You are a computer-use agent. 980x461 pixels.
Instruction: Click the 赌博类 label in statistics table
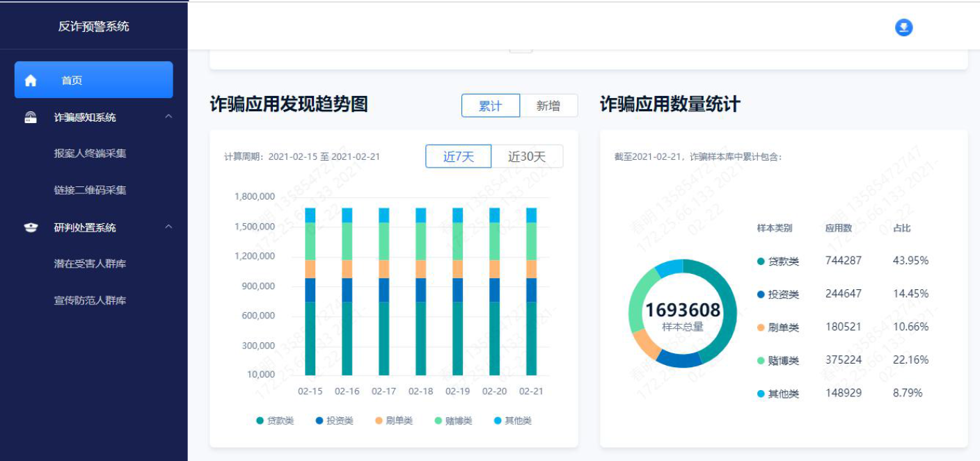coord(784,361)
